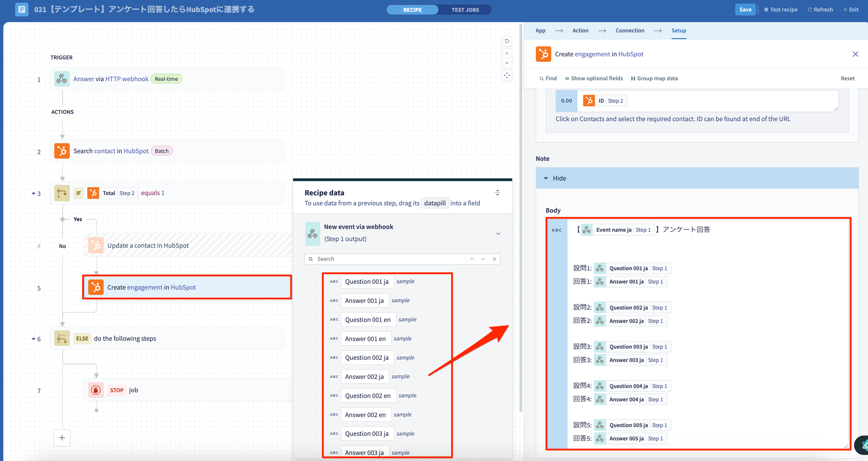Click Reset in the setup panel
The width and height of the screenshot is (868, 461).
pyautogui.click(x=847, y=78)
